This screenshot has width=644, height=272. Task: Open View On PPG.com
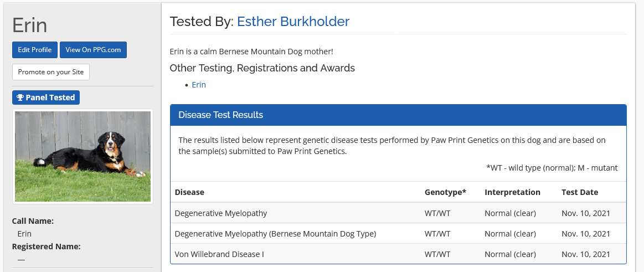[93, 50]
